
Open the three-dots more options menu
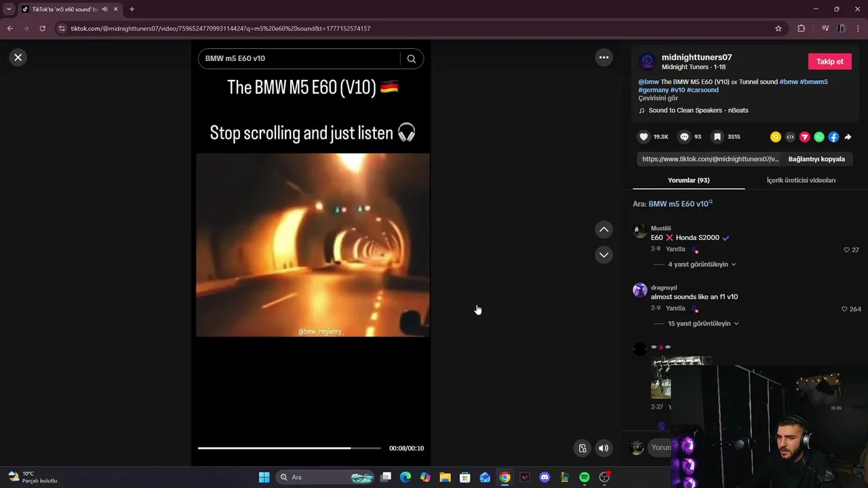click(604, 58)
